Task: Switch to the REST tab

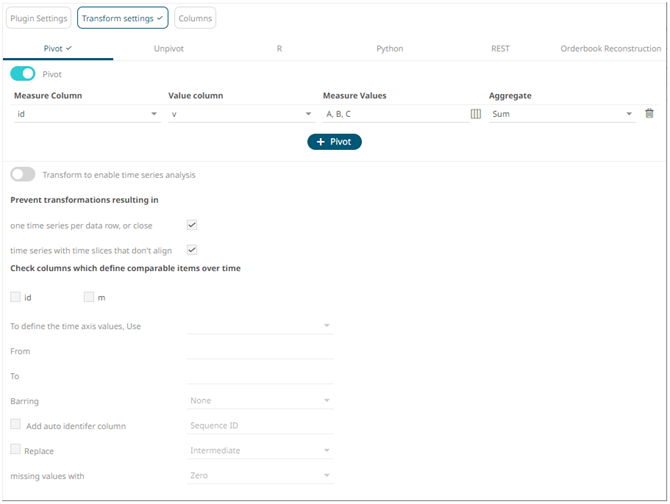Action: tap(500, 49)
